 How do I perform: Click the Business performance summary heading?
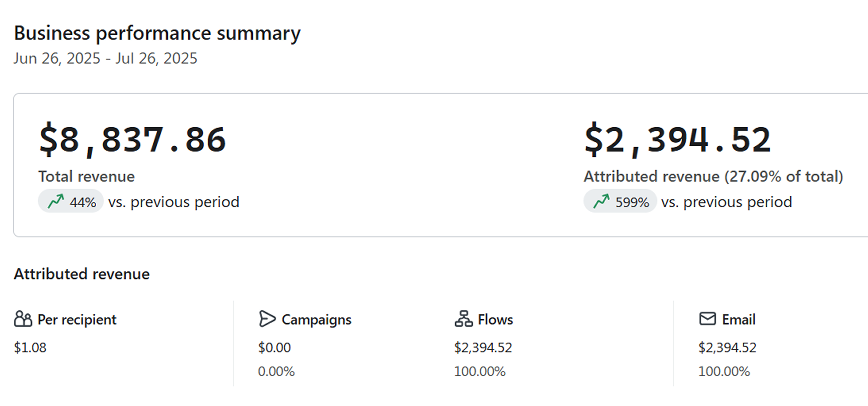tap(157, 34)
